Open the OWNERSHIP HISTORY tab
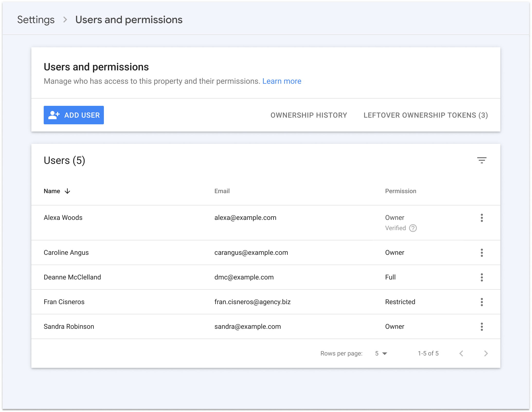This screenshot has width=532, height=412. tap(309, 115)
